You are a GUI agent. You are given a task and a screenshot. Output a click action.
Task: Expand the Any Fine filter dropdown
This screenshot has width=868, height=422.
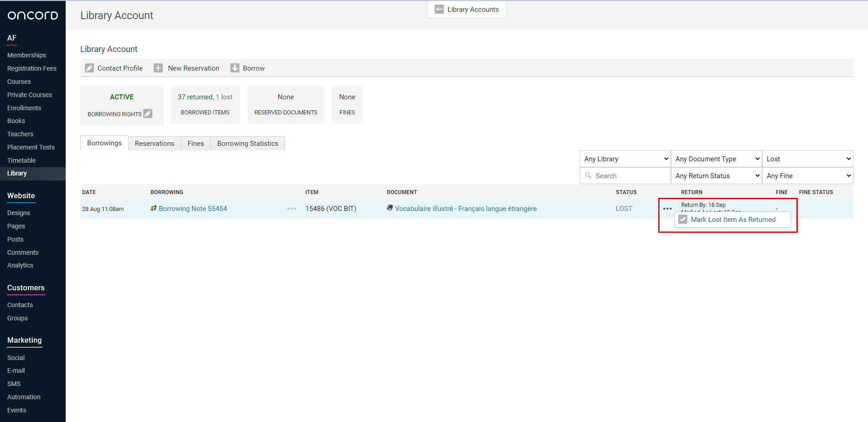pyautogui.click(x=807, y=176)
